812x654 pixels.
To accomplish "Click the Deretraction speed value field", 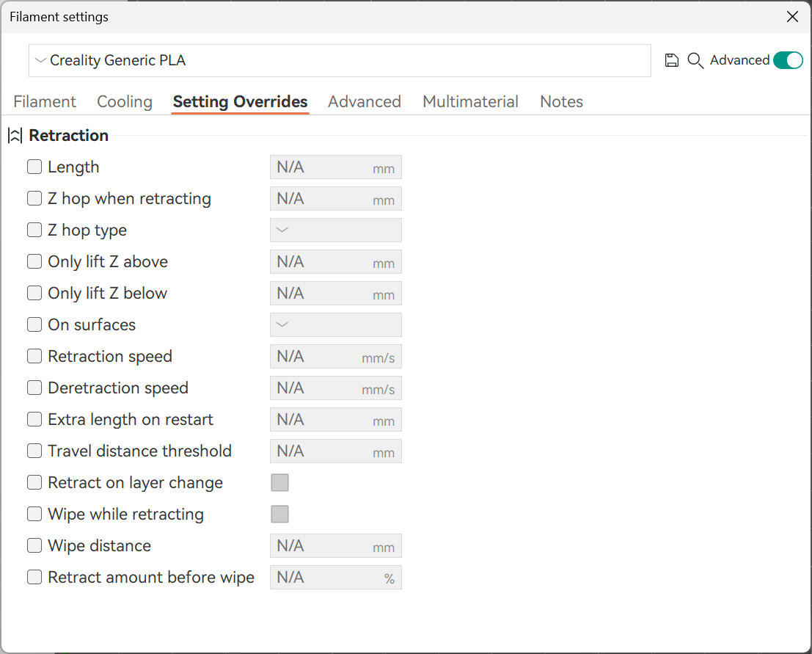I will click(x=335, y=389).
